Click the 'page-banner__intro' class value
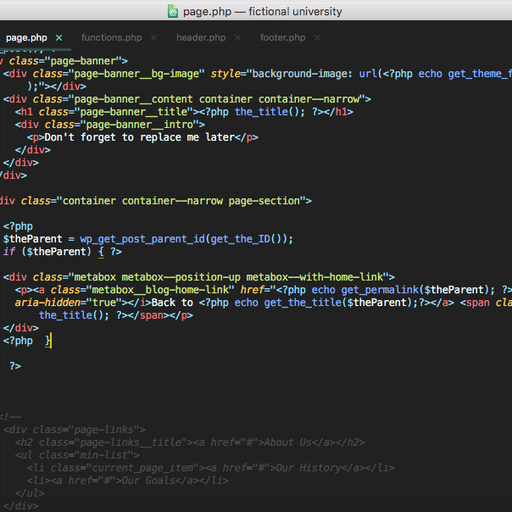512x512 pixels. click(x=139, y=125)
